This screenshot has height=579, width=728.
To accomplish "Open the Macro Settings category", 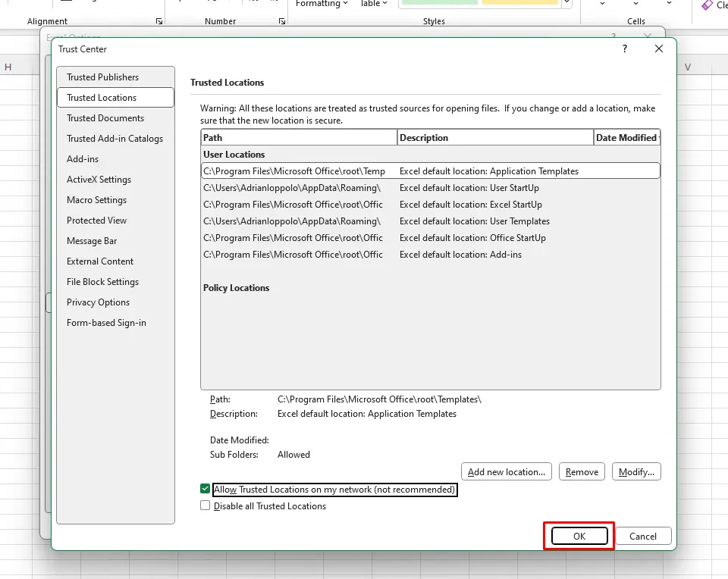I will coord(96,200).
